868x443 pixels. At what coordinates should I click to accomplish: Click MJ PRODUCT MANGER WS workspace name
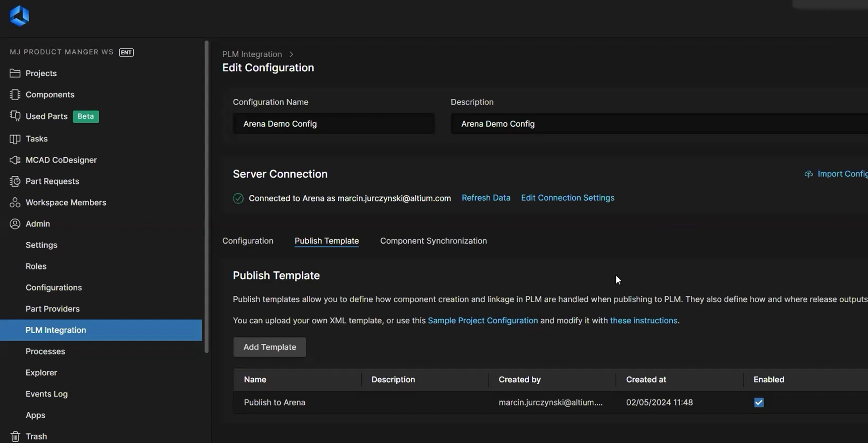62,52
